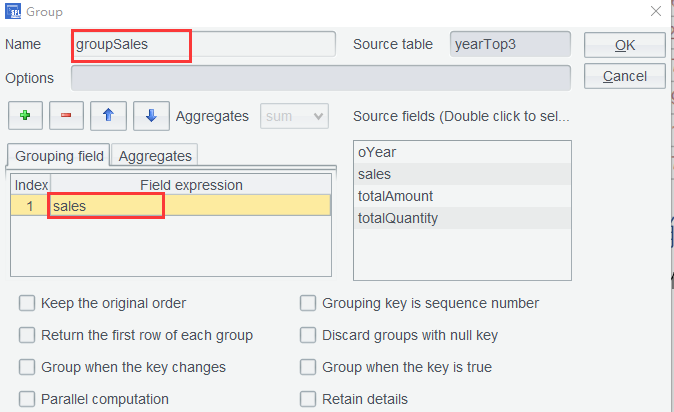Click the empty Options input field
This screenshot has height=412, width=674.
tap(320, 77)
